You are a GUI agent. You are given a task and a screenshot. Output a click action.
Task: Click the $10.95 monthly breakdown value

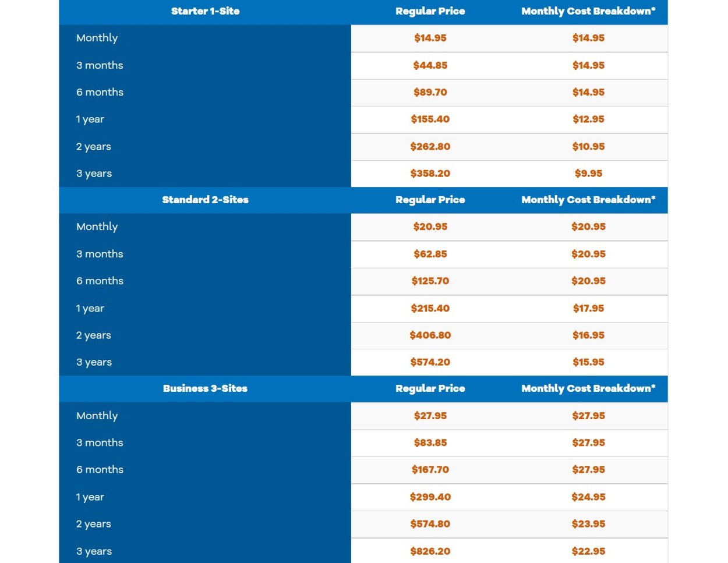588,147
